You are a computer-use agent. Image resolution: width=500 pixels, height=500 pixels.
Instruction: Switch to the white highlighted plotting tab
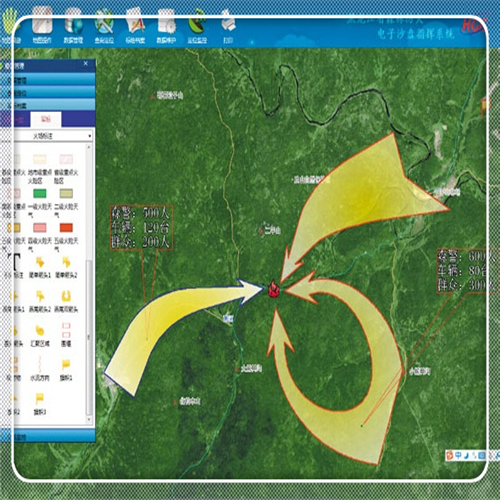[46, 120]
